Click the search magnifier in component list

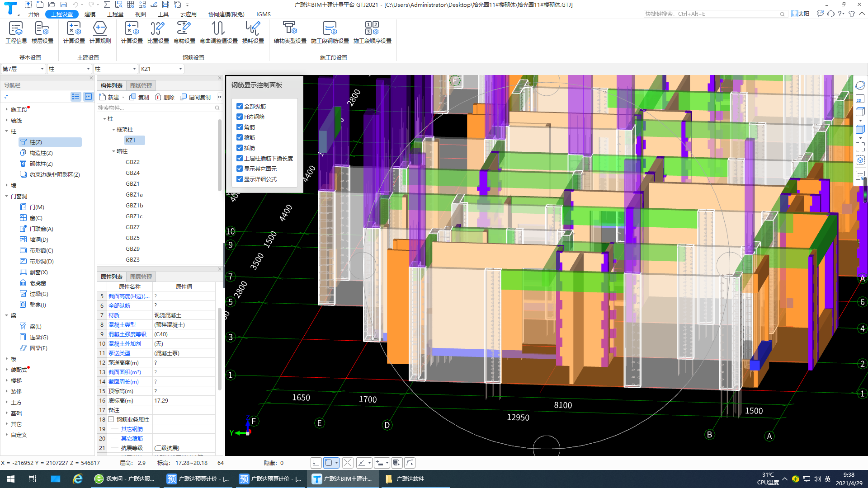point(217,108)
